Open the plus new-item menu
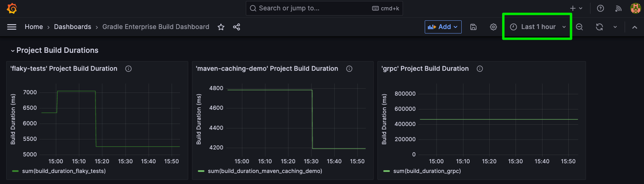This screenshot has height=184, width=644. click(x=576, y=8)
